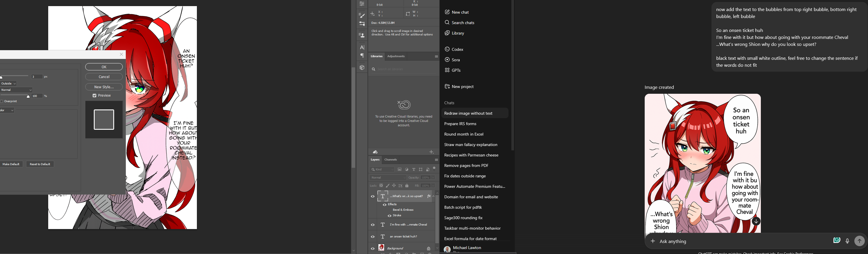
Task: Click OK in Layer Style dialog
Action: [x=104, y=67]
